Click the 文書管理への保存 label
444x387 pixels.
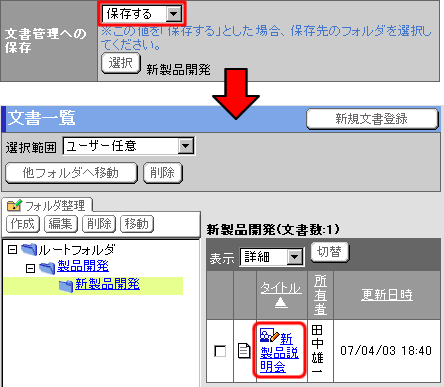(x=45, y=41)
